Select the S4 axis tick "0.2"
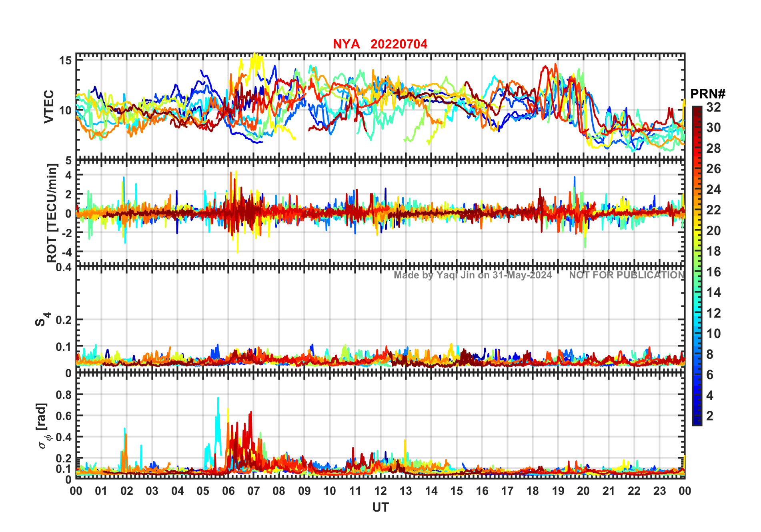 (64, 320)
